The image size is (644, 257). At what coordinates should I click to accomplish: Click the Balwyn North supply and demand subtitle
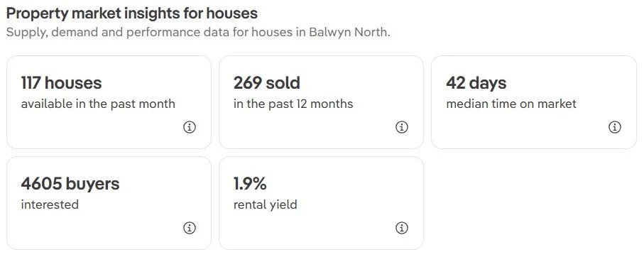coord(198,32)
